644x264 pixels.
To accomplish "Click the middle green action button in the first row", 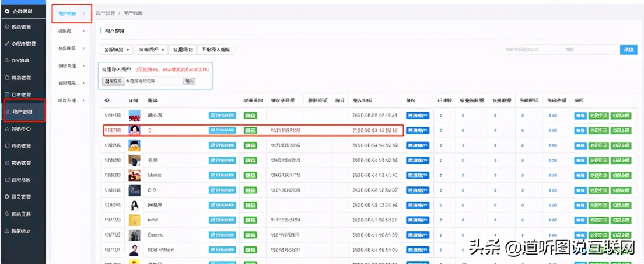I will (598, 116).
